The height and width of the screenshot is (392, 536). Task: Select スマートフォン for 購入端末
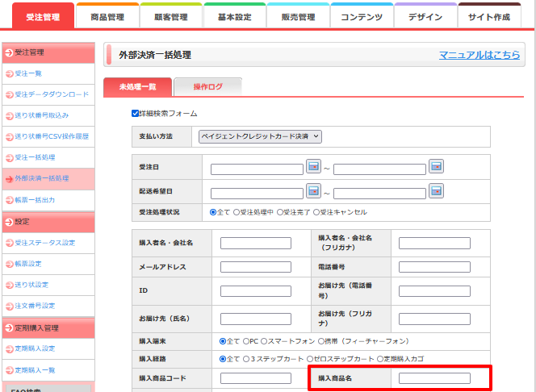[x=264, y=341]
